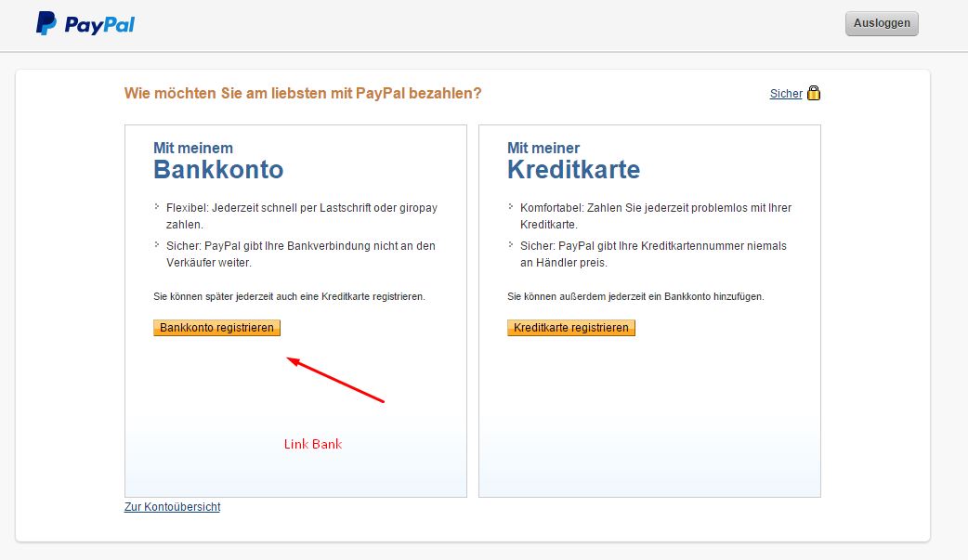Click the 'Bankkonto registrieren' button
This screenshot has width=968, height=560.
[216, 327]
